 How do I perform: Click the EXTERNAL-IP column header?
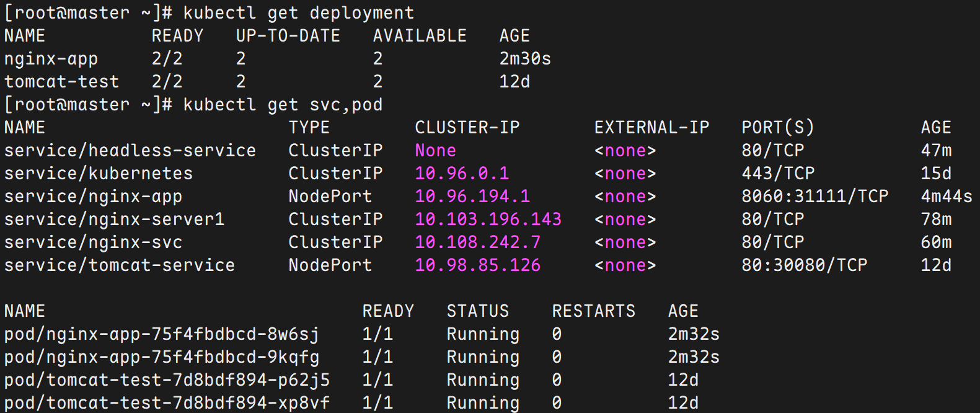(651, 128)
